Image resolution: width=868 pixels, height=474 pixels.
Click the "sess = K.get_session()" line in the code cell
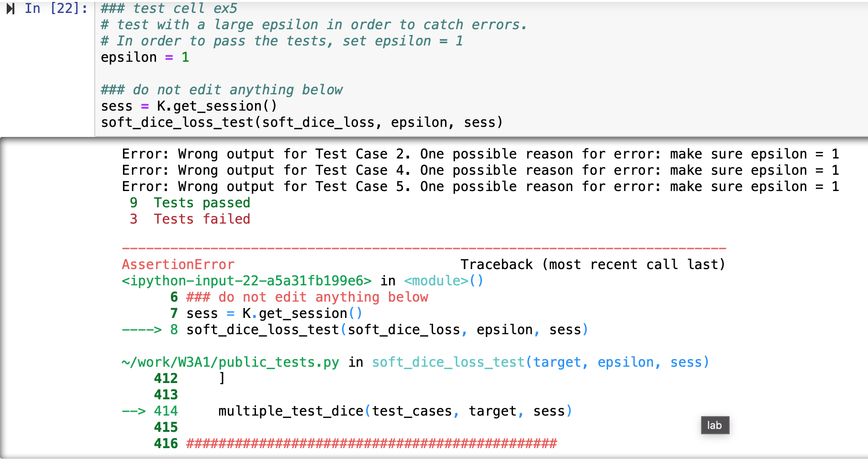coord(189,106)
